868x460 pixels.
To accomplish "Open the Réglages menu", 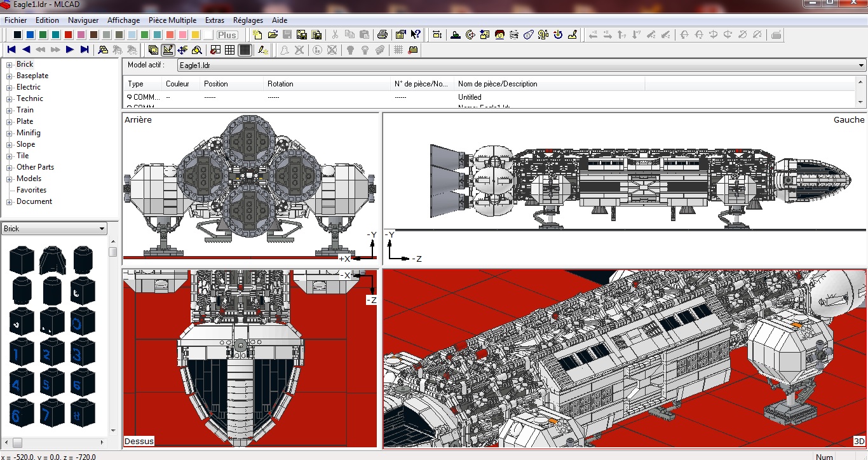I will (248, 20).
